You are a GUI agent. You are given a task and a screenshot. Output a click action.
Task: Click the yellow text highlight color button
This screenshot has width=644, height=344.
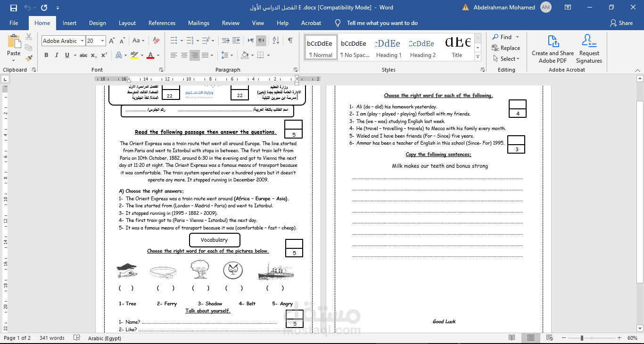tap(134, 55)
